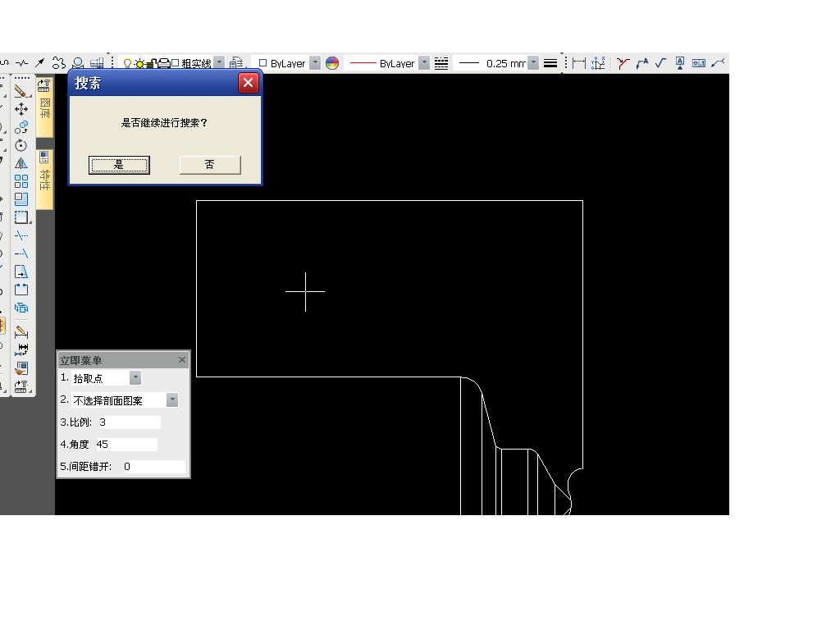The width and height of the screenshot is (840, 630).
Task: Select the weld symbol leader tool
Action: click(x=718, y=63)
